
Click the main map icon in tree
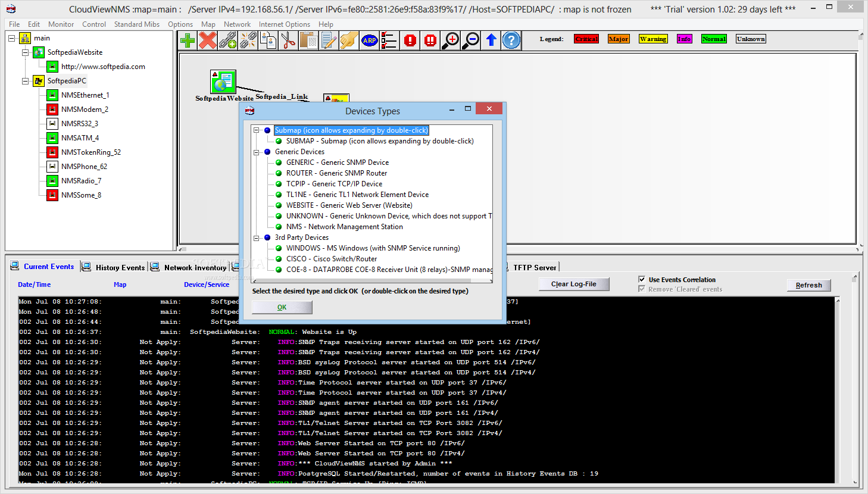point(25,38)
